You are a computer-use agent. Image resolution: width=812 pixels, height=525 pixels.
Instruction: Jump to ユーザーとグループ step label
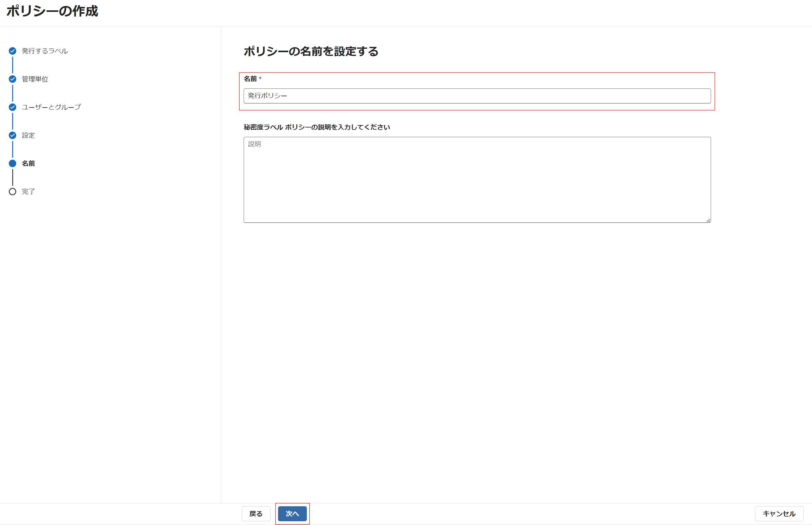(51, 107)
